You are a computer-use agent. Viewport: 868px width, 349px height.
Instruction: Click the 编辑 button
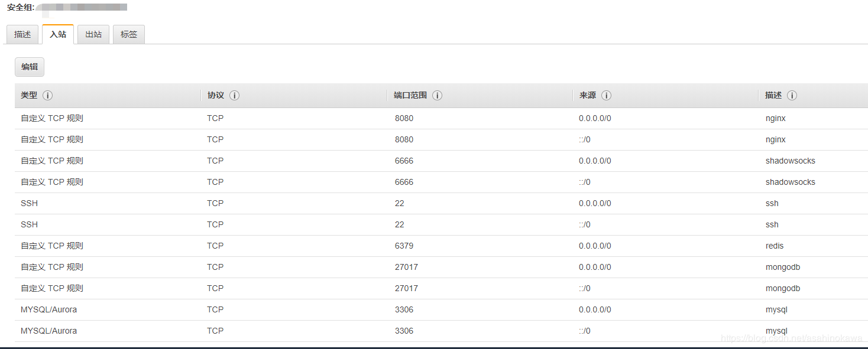click(x=30, y=67)
